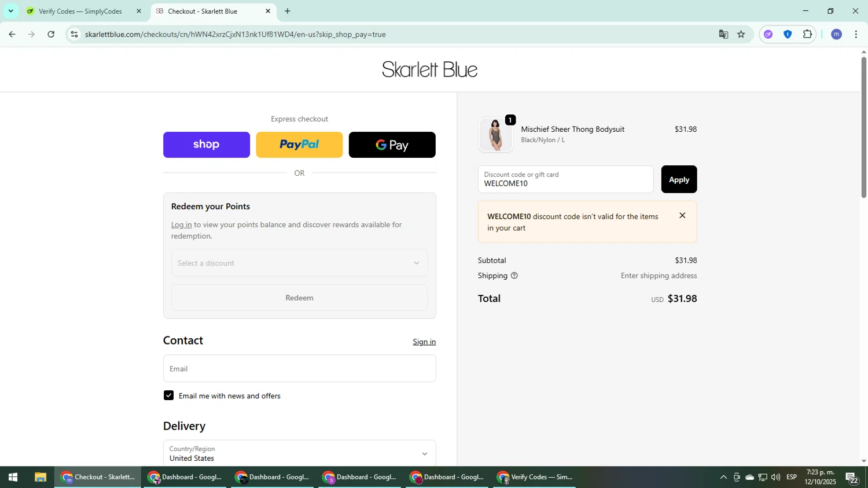Click the Redeem your Points heading
The width and height of the screenshot is (868, 488).
tap(211, 206)
